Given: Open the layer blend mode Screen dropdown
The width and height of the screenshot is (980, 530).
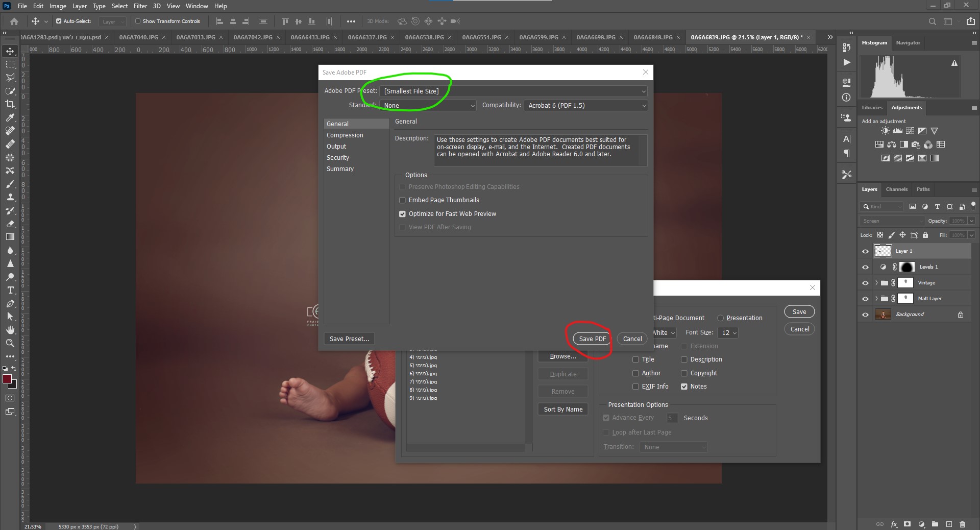Looking at the screenshot, I should 892,221.
